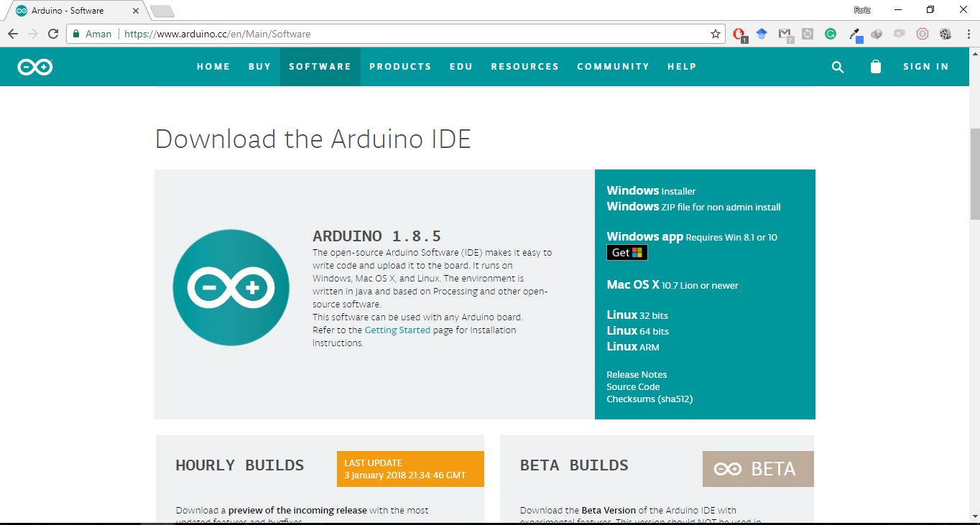Open the Release Notes link
Screen dimensions: 980x525
[x=637, y=375]
